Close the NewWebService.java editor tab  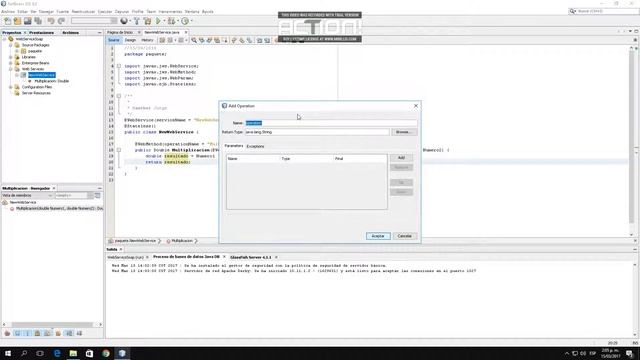pyautogui.click(x=186, y=32)
